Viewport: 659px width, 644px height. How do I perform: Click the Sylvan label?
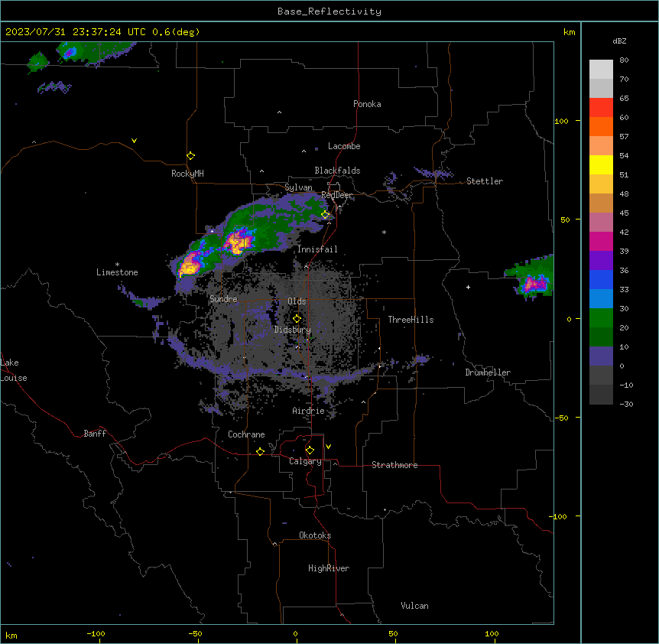coord(298,187)
